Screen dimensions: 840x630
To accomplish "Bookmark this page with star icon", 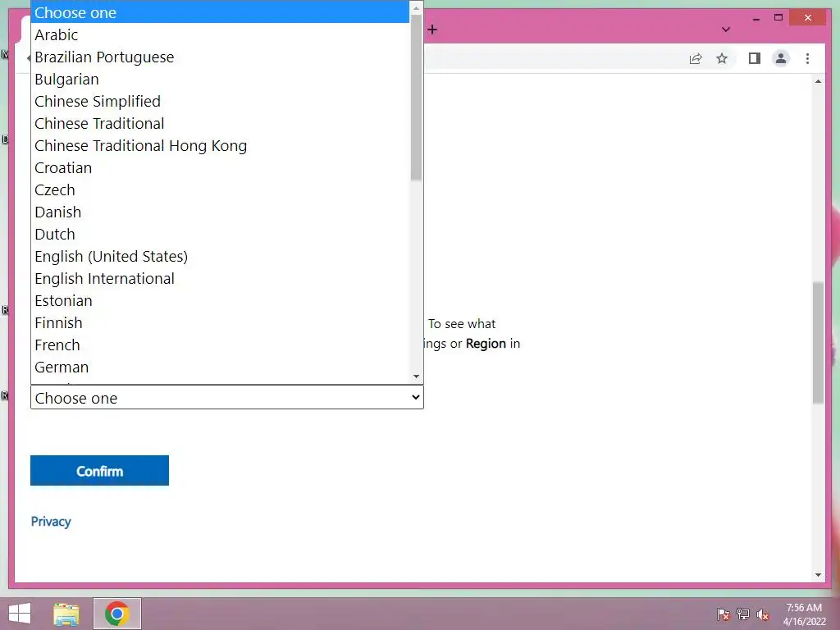I will (722, 58).
